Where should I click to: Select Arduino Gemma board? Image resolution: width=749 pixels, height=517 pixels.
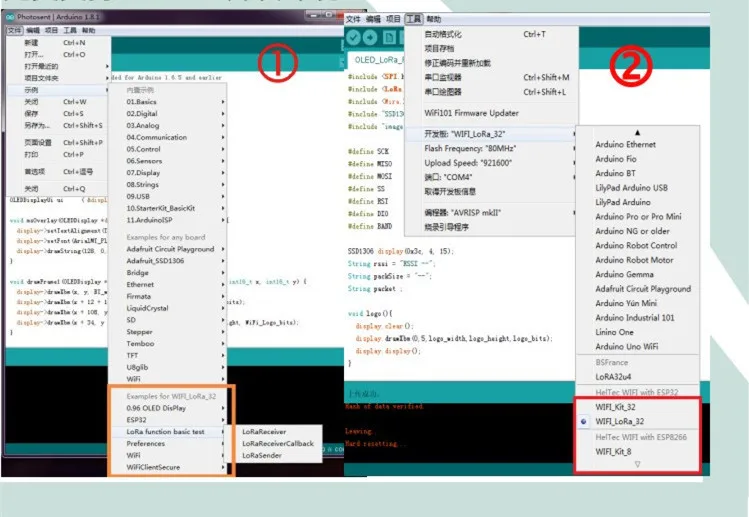pyautogui.click(x=638, y=274)
